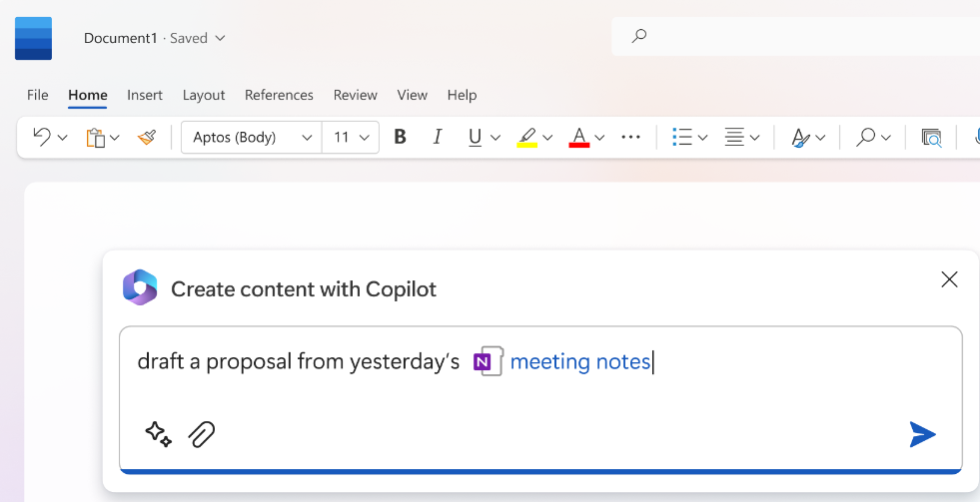
Task: Select the Format Painter brush
Action: coord(147,138)
